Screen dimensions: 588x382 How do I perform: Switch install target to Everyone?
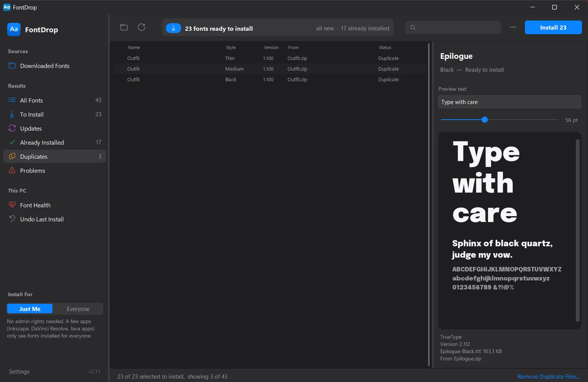point(78,309)
